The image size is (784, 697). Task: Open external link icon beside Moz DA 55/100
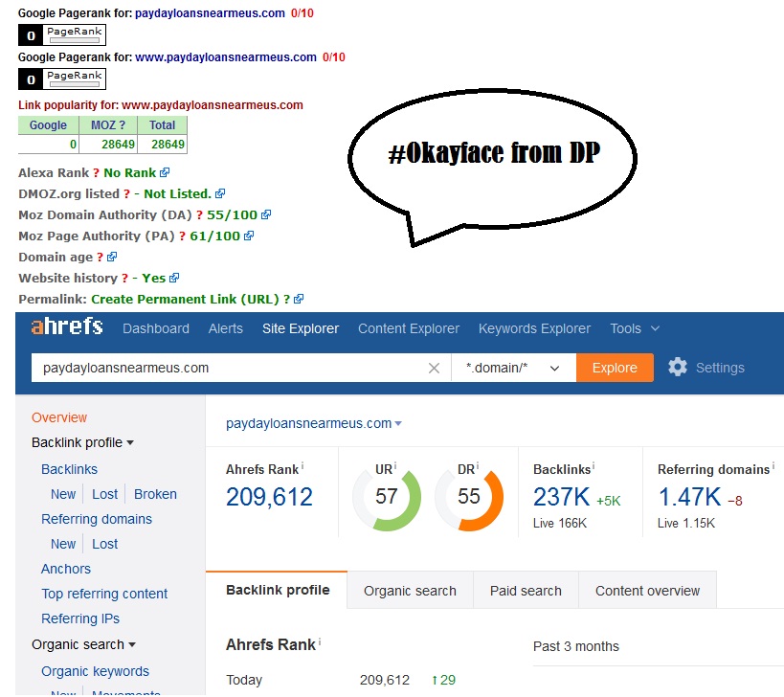click(x=266, y=214)
